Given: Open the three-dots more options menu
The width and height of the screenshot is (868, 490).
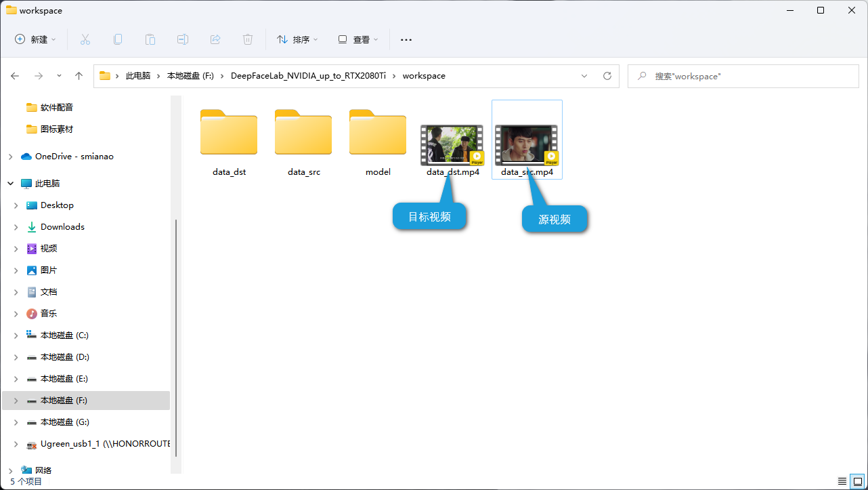Looking at the screenshot, I should click(x=406, y=39).
